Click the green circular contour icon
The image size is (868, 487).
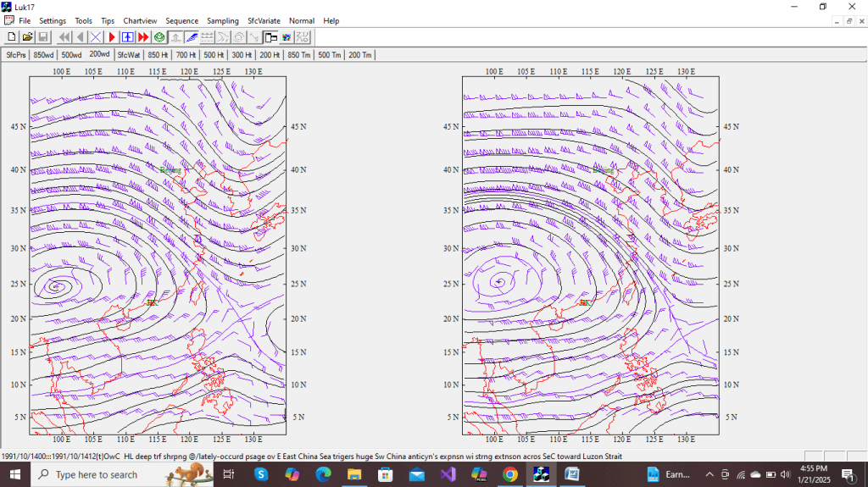[159, 37]
